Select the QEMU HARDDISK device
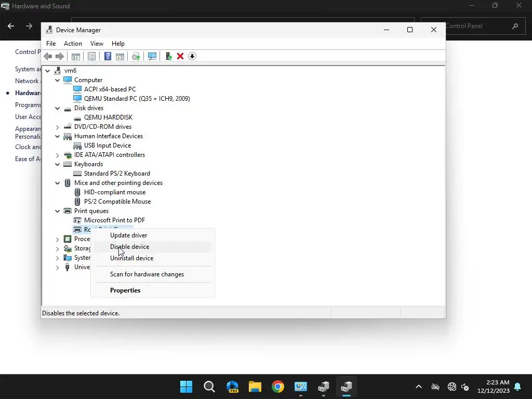532x399 pixels. [108, 117]
